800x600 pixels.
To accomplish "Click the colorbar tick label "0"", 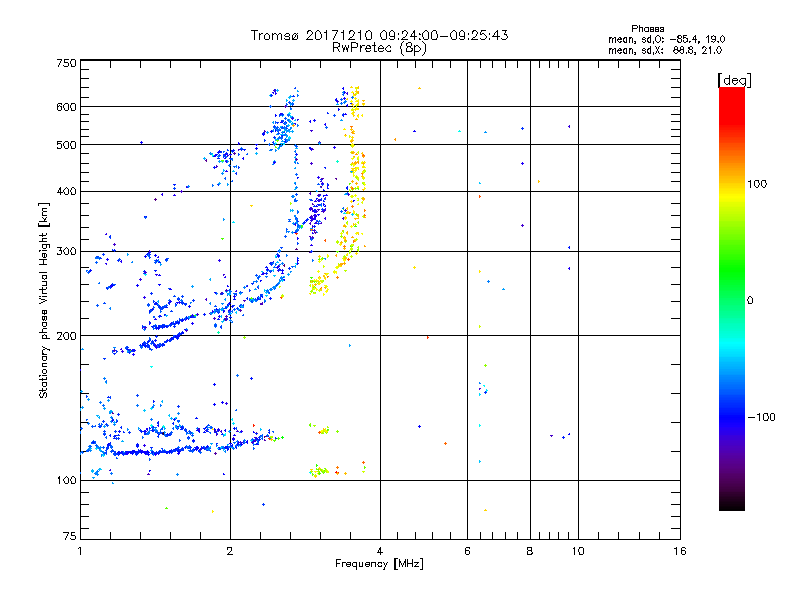I will 749,301.
